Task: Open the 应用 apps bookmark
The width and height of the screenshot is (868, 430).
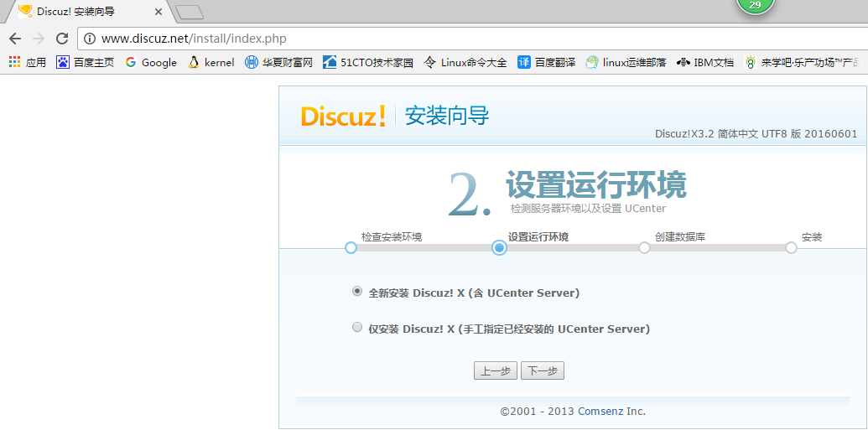Action: click(27, 63)
